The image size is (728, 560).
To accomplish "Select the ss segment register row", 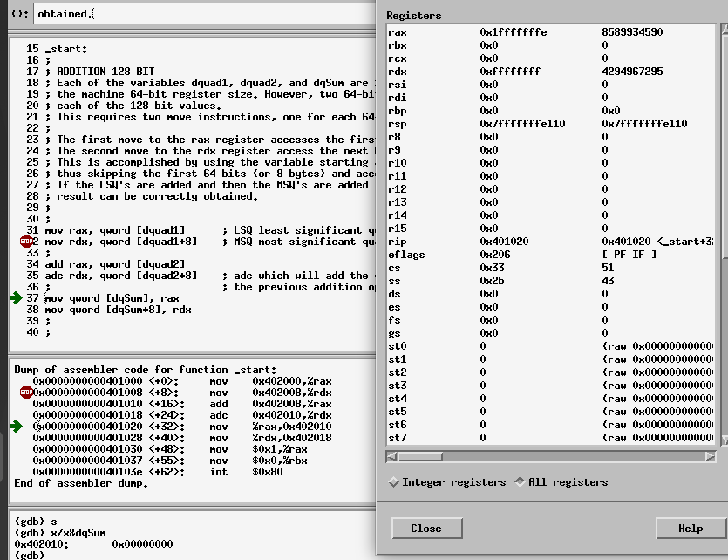I will coord(551,281).
